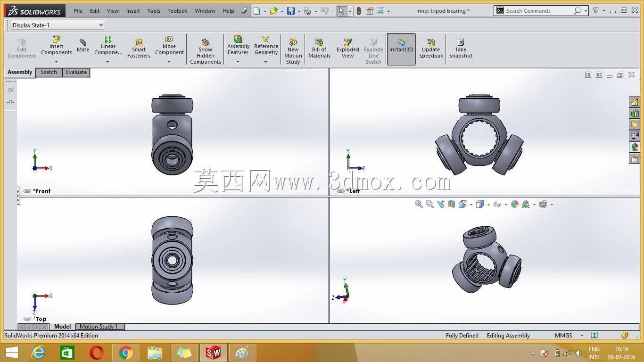Toggle Section View icon
The image size is (644, 362).
point(451,204)
